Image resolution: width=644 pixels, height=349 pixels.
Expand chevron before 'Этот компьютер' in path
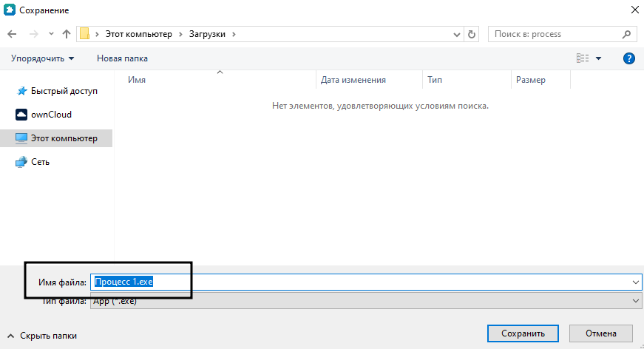coord(98,34)
